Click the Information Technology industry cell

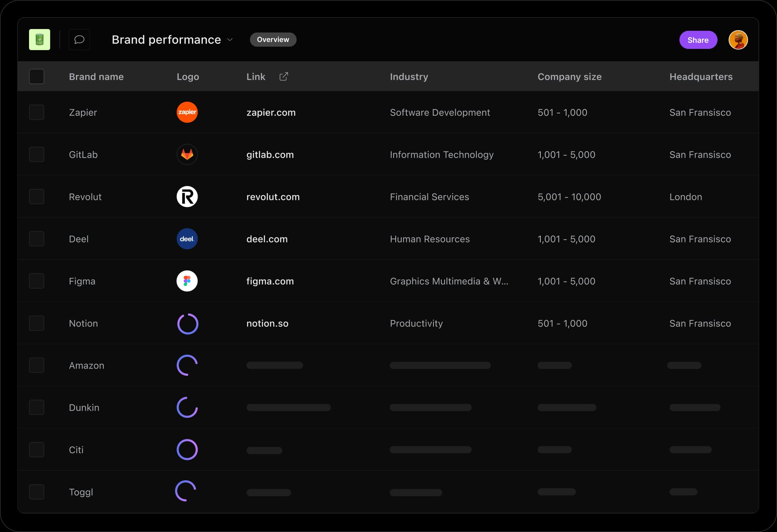[441, 155]
